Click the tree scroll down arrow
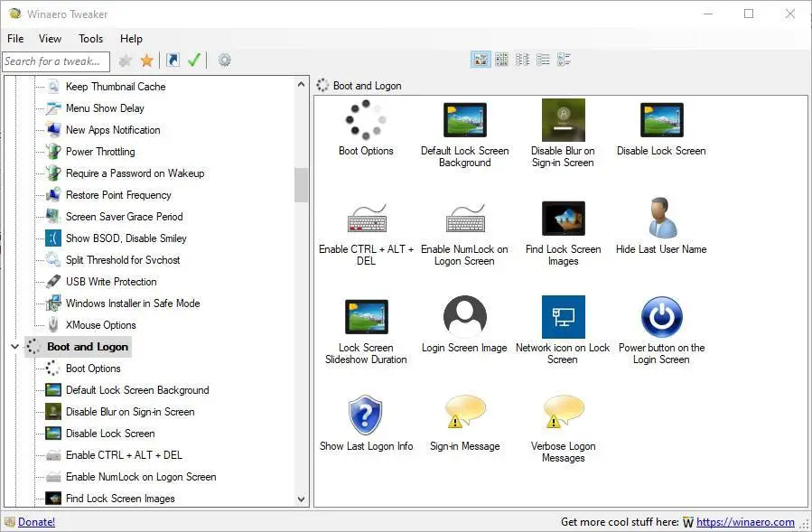812x532 pixels. click(302, 499)
